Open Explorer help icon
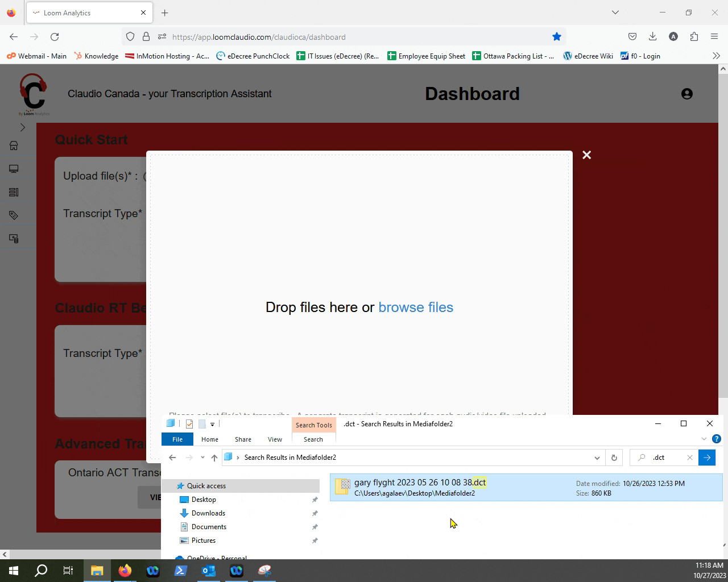Viewport: 728px width, 582px height. [717, 439]
